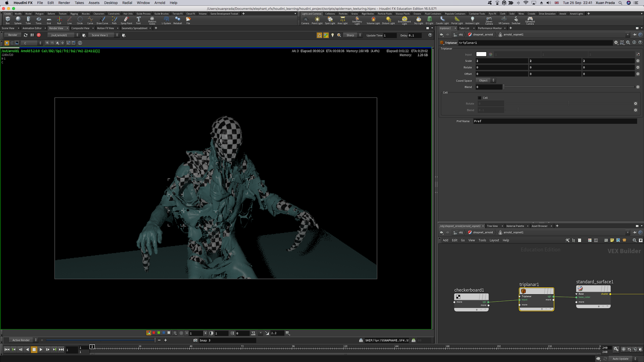Open the image plane C dropdown
The image size is (644, 362).
point(32,43)
